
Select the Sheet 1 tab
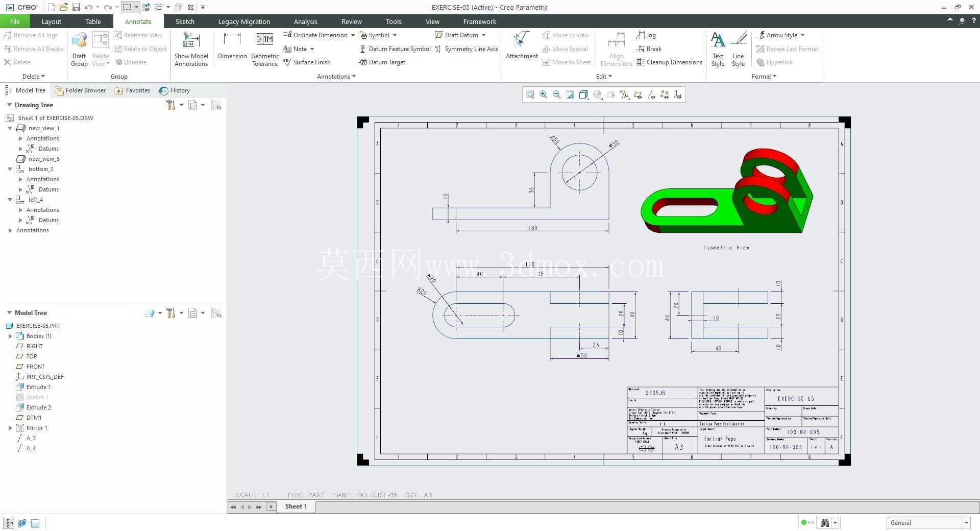coord(296,506)
